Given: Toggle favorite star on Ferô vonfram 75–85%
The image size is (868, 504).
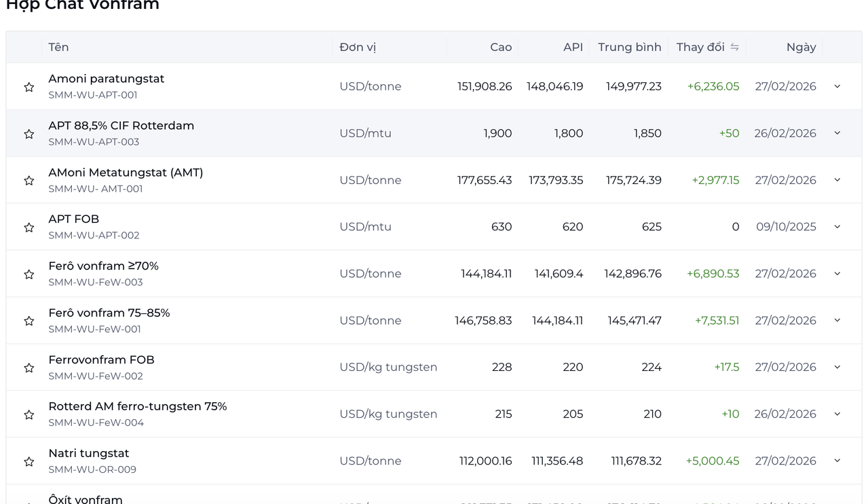Looking at the screenshot, I should (29, 321).
